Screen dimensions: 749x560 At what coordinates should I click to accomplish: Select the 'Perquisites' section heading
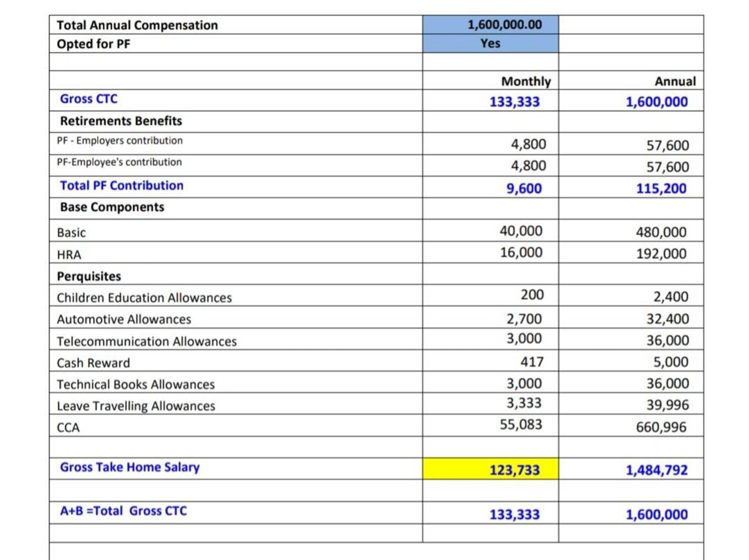[89, 276]
